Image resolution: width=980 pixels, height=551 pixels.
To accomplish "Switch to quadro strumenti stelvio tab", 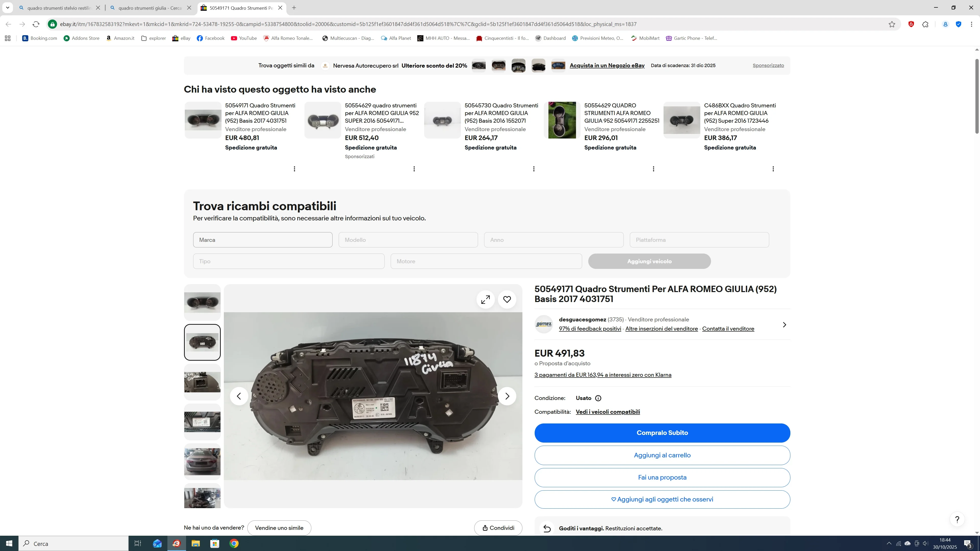I will [59, 8].
